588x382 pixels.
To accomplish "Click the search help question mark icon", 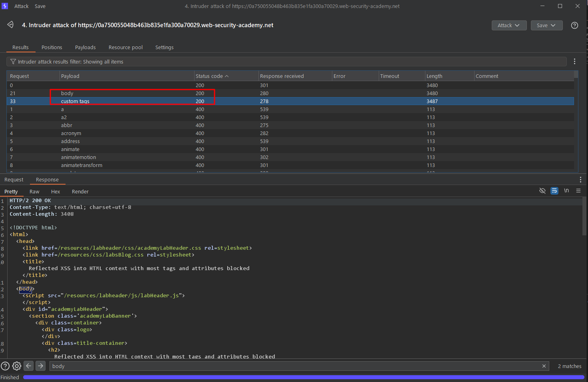I will (x=5, y=366).
